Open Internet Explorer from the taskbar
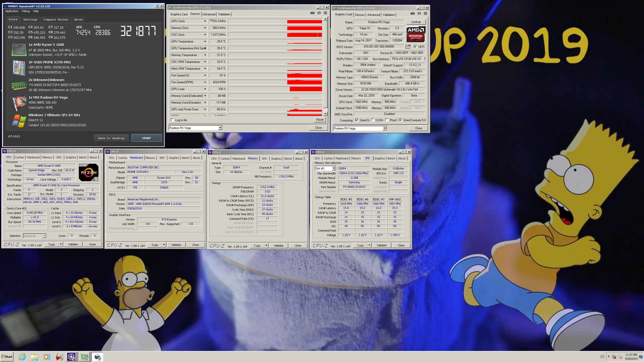 click(x=22, y=357)
